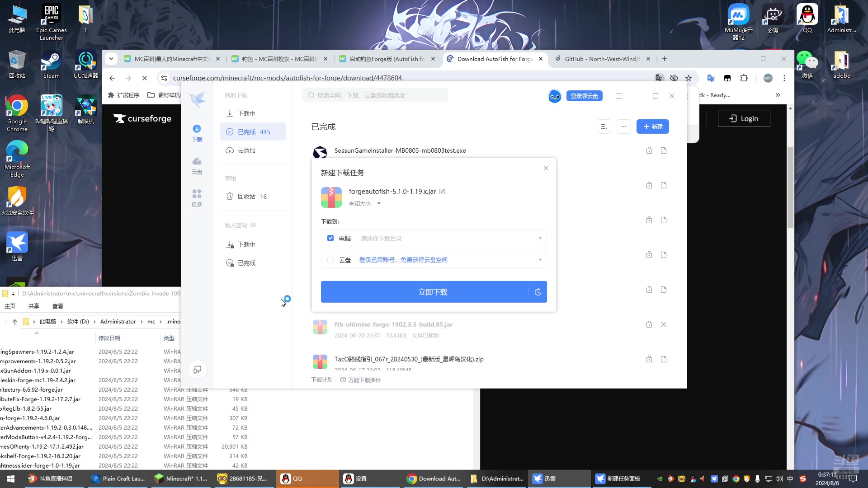Screen dimensions: 868x488
Task: Click the Xunlei user avatar icon
Action: point(555,96)
